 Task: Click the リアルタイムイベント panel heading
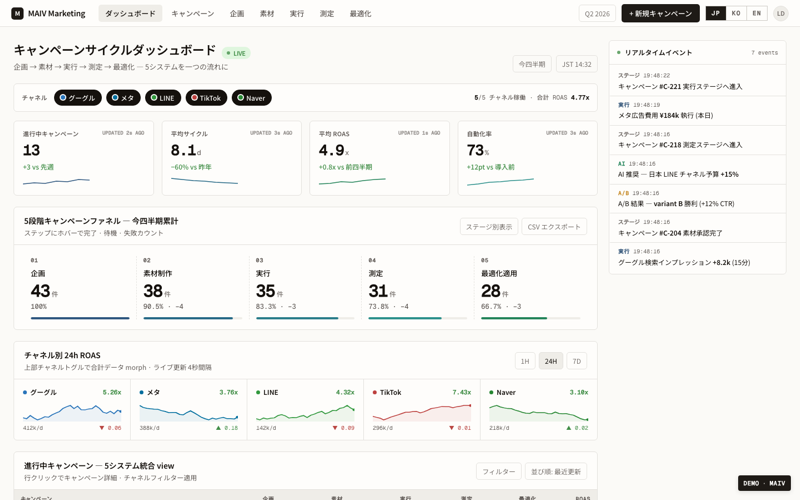coord(658,53)
